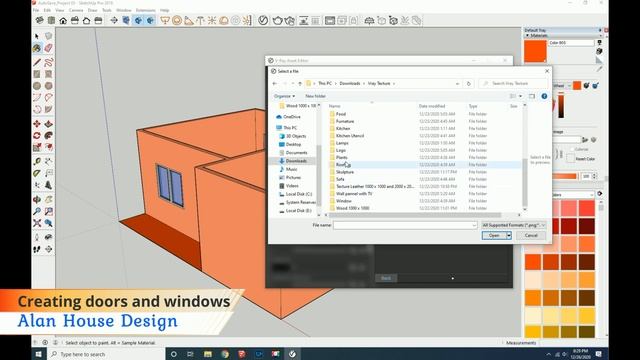Open File Explorer from taskbar
Viewport: 640px width, 360px height.
(x=208, y=354)
